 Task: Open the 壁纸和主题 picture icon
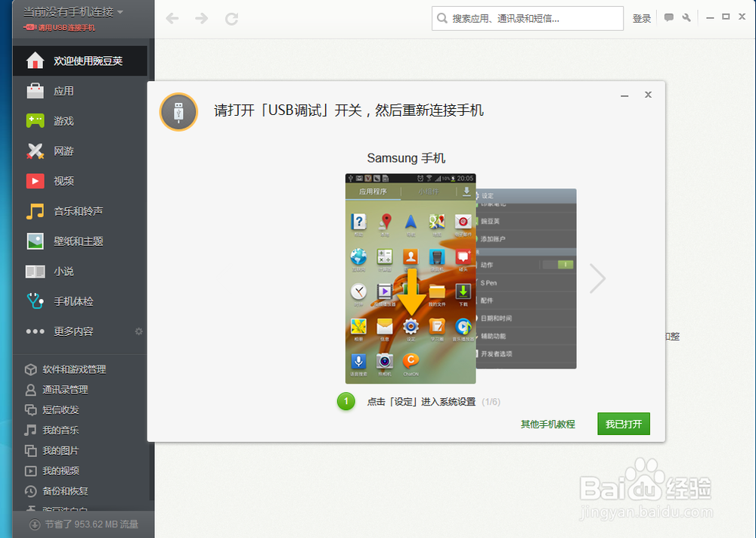pos(36,241)
